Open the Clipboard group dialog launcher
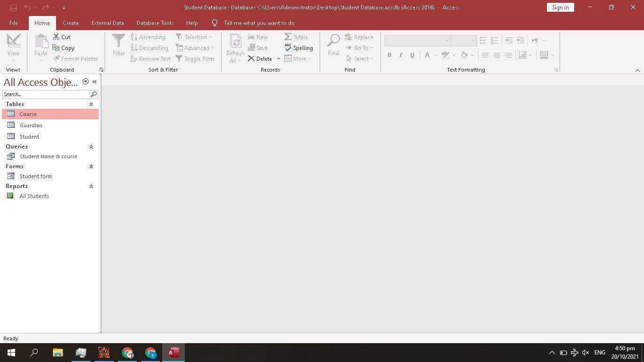Screen dimensions: 644x362 point(101,70)
